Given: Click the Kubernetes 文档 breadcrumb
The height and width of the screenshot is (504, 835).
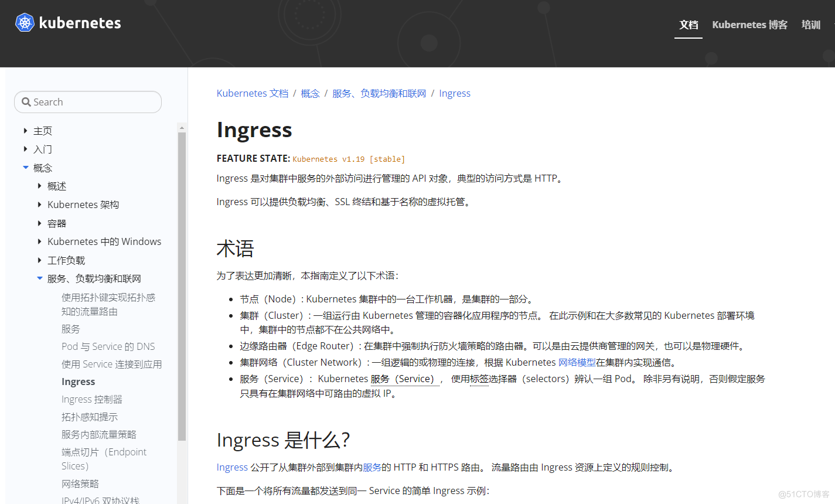Looking at the screenshot, I should pos(253,93).
